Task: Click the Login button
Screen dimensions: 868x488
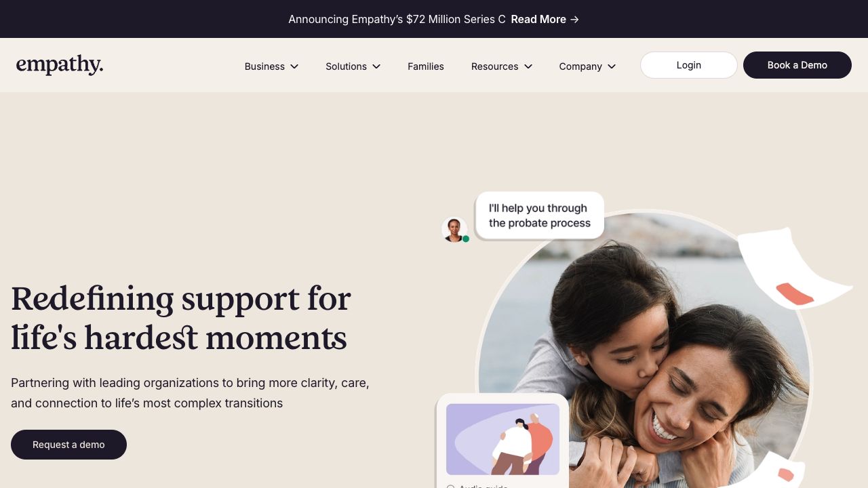Action: point(689,65)
